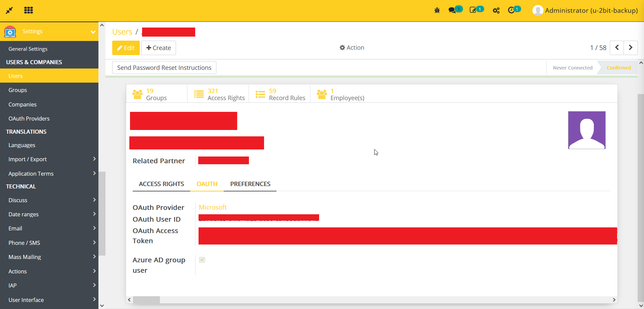Go to next user record arrow
The width and height of the screenshot is (644, 309).
coord(631,48)
